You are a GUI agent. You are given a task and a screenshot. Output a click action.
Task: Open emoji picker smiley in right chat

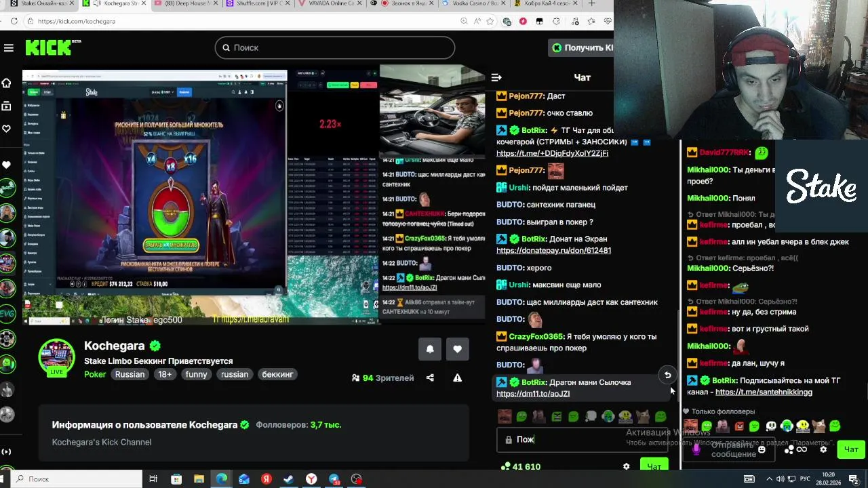(x=762, y=449)
